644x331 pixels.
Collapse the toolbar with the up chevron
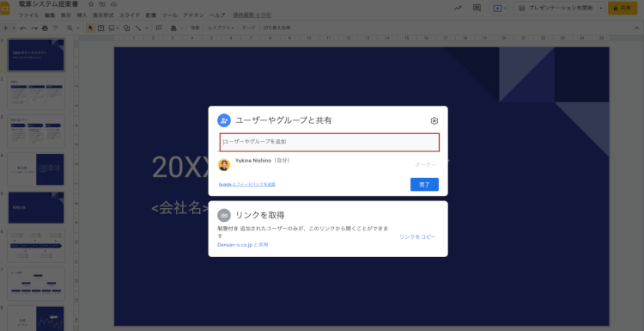pos(637,28)
